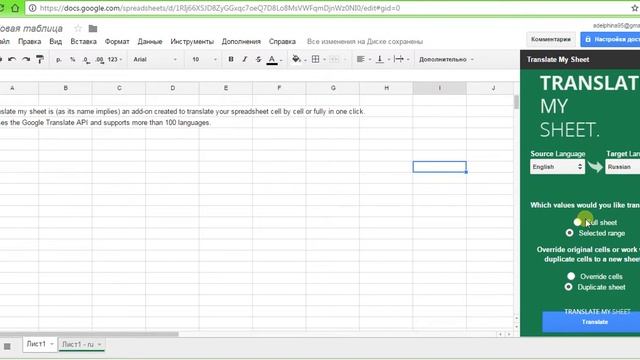640x360 pixels.
Task: Click the lock icon on share button
Action: (x=588, y=40)
